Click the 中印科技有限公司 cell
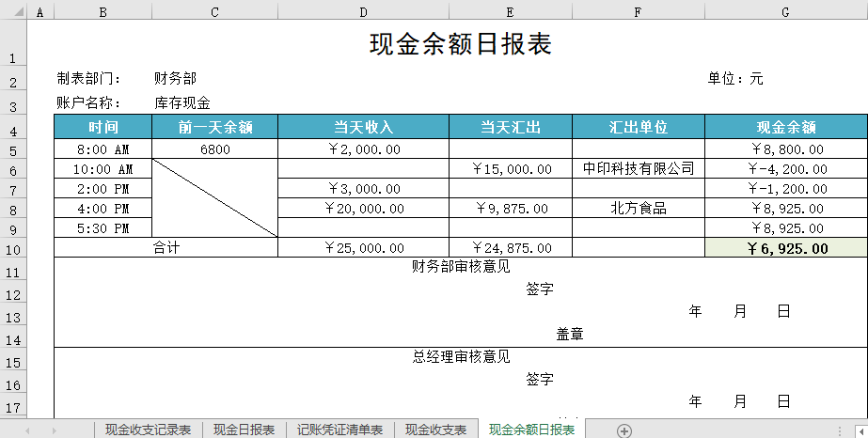 point(638,169)
